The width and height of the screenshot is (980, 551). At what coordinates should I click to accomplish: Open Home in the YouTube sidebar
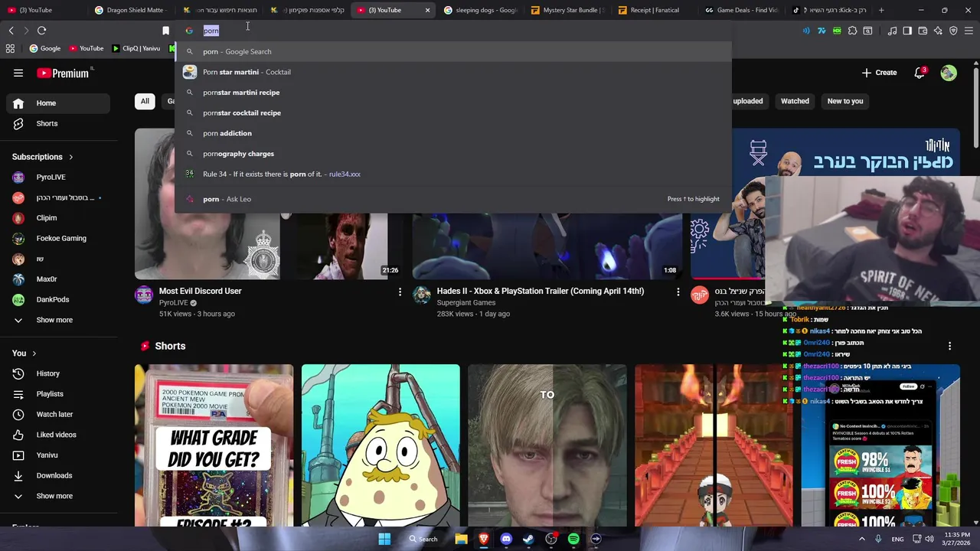tap(59, 103)
